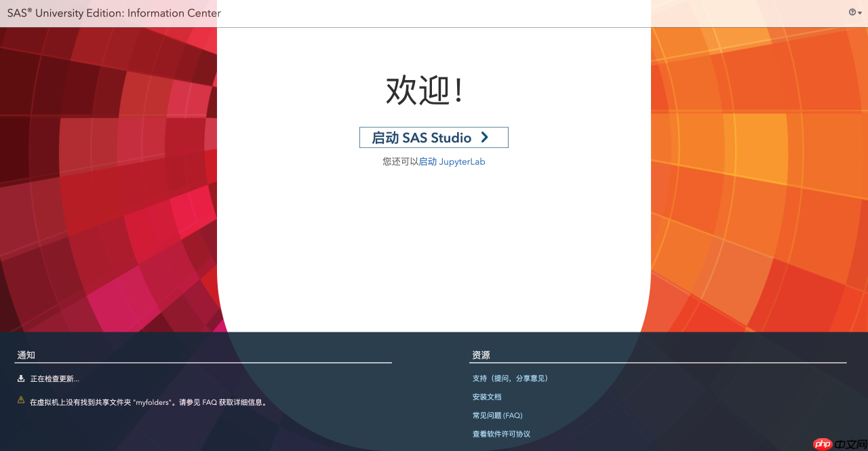Image resolution: width=868 pixels, height=451 pixels.
Task: Open the 安装文档 link
Action: pos(487,397)
